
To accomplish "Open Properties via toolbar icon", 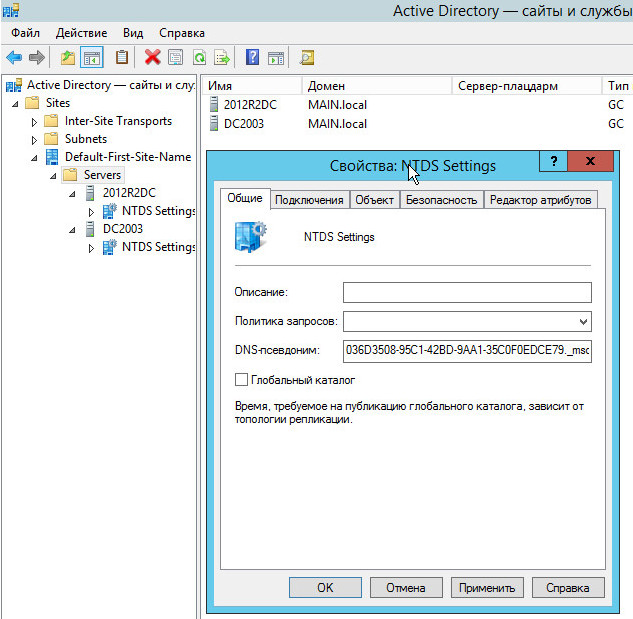I will 176,57.
